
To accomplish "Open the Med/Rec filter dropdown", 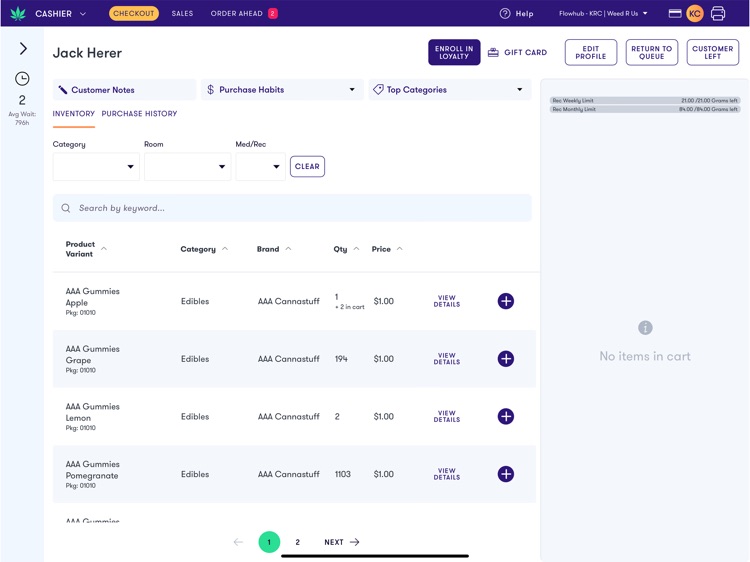I will coord(260,166).
